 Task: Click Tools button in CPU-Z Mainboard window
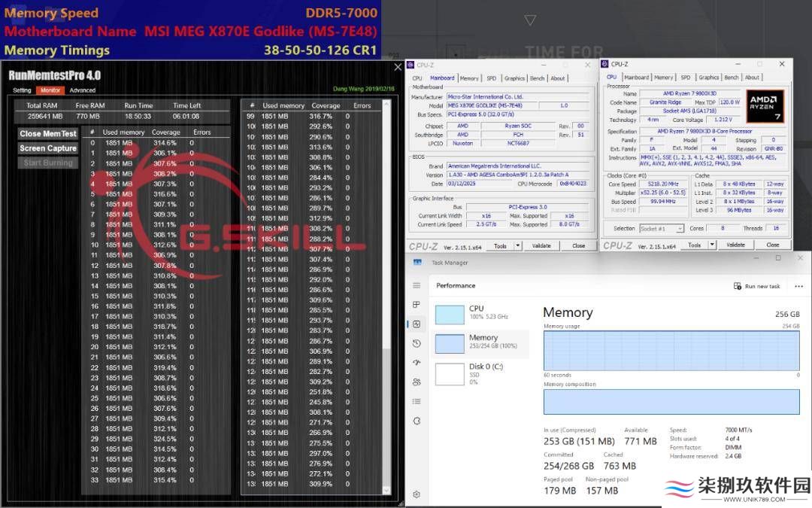click(500, 245)
